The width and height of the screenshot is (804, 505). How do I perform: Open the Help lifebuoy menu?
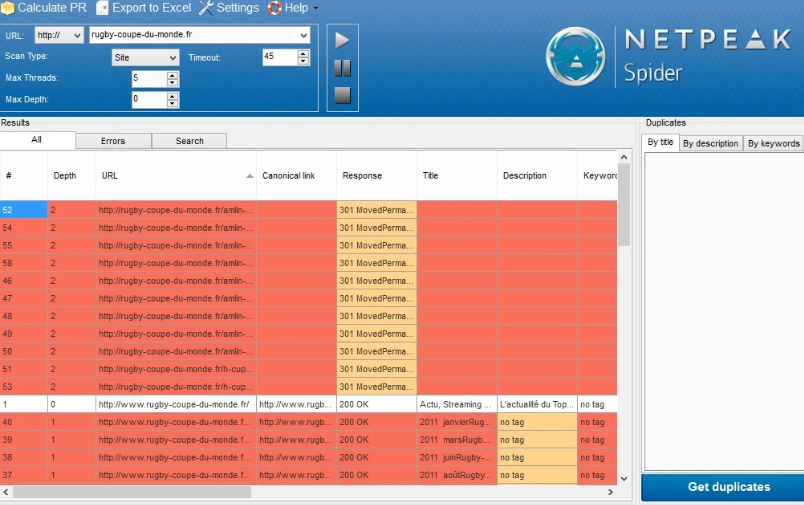tap(275, 8)
